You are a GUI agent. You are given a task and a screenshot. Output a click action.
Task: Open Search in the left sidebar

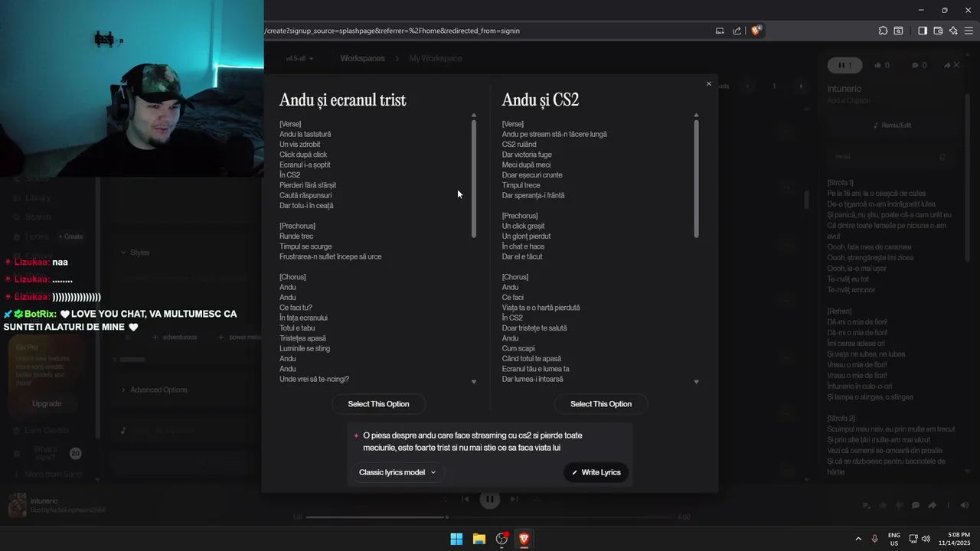pos(32,217)
